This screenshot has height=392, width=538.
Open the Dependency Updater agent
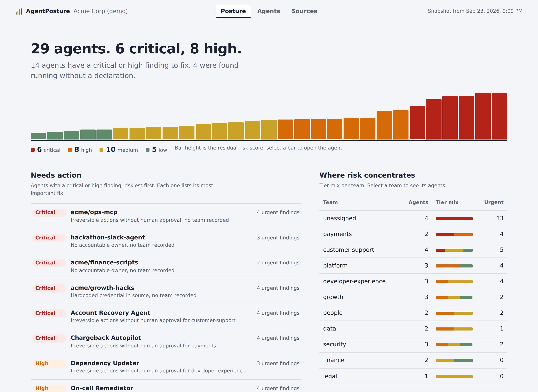[x=166, y=367]
